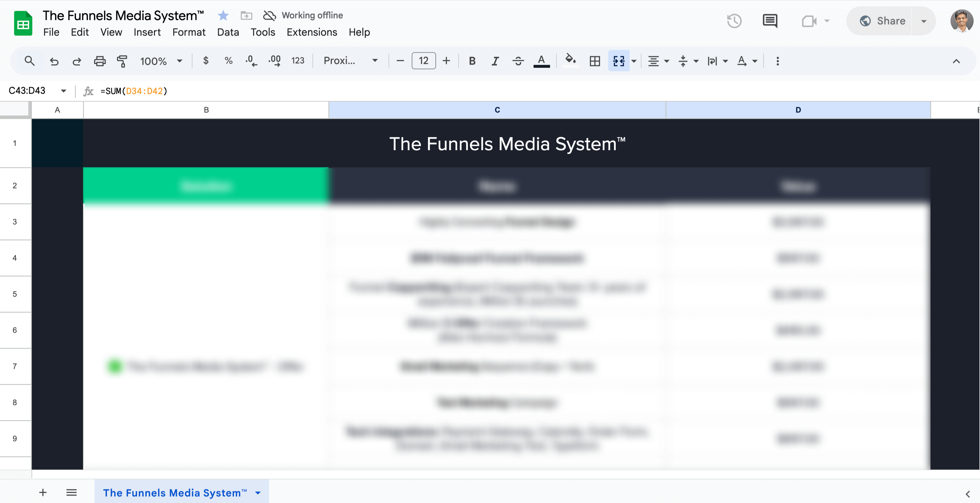The height and width of the screenshot is (503, 980).
Task: Open the comments panel icon
Action: 770,21
